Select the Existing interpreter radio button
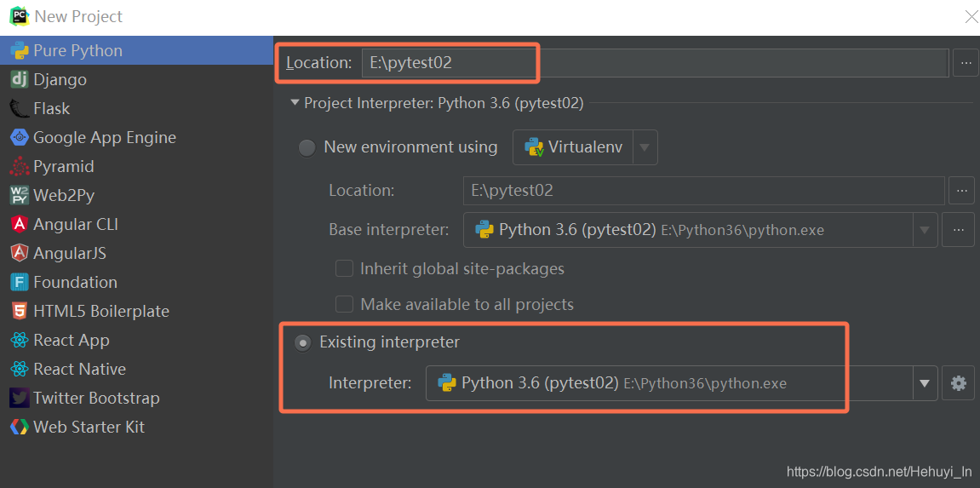Screen dimensions: 980x488 click(302, 342)
